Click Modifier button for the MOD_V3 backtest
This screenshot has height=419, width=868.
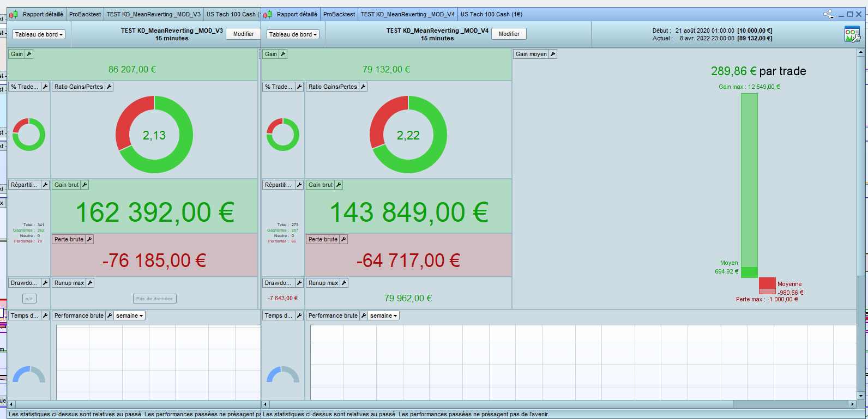tap(244, 34)
